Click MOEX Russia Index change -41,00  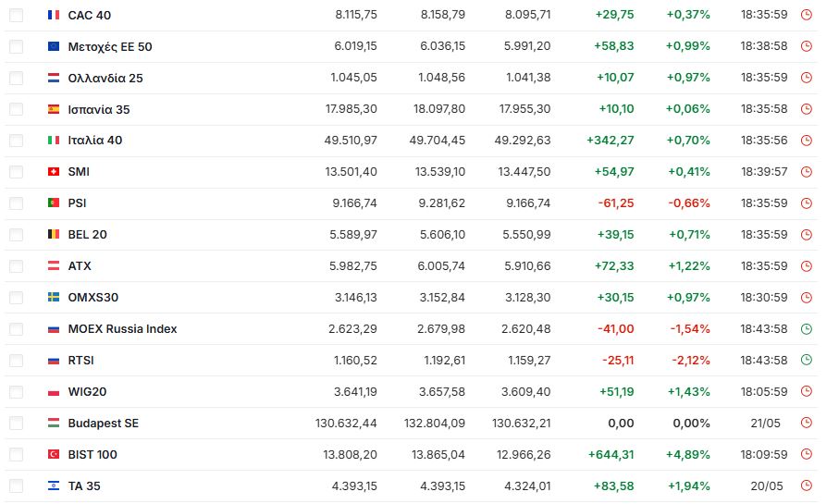tap(615, 329)
